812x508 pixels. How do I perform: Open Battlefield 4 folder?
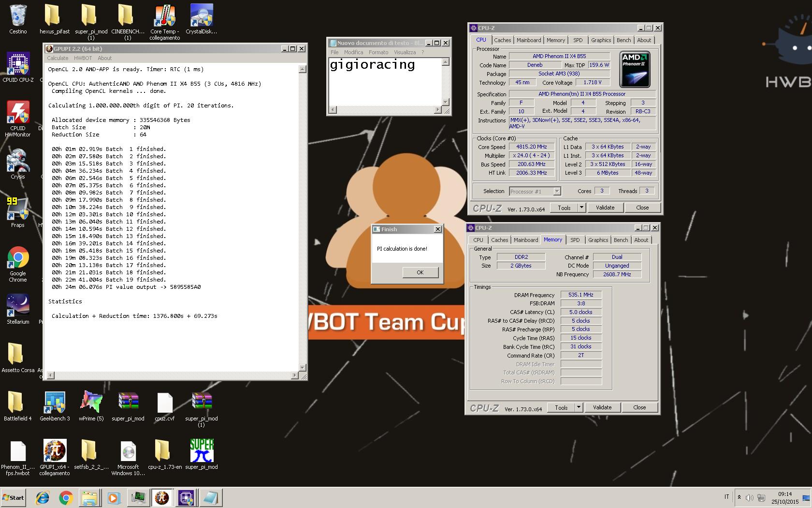[x=18, y=406]
